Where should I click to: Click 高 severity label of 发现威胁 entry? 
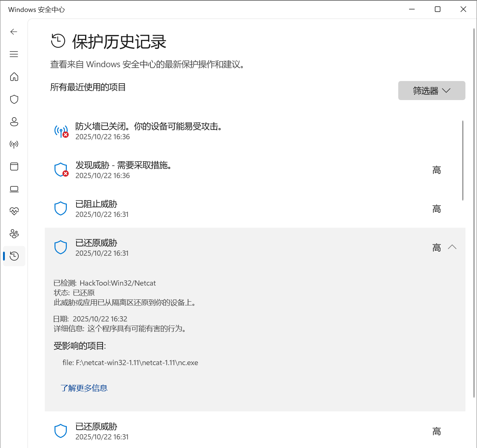[437, 170]
